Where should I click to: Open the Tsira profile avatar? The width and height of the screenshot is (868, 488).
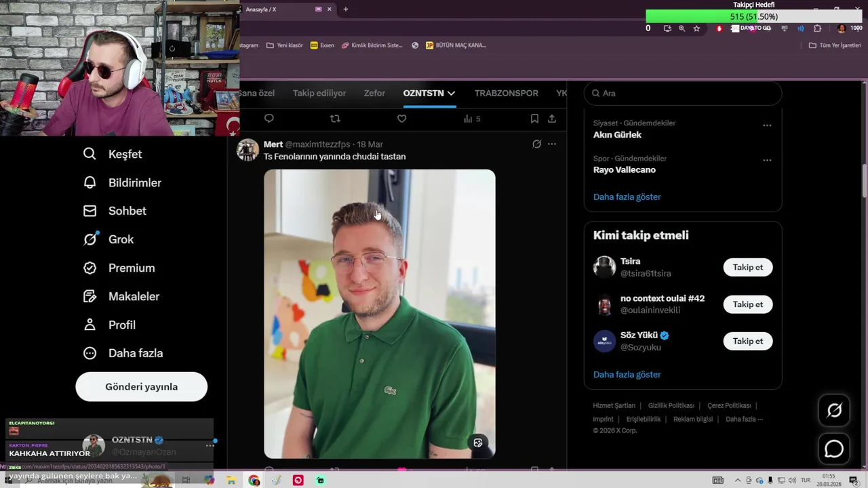tap(604, 267)
